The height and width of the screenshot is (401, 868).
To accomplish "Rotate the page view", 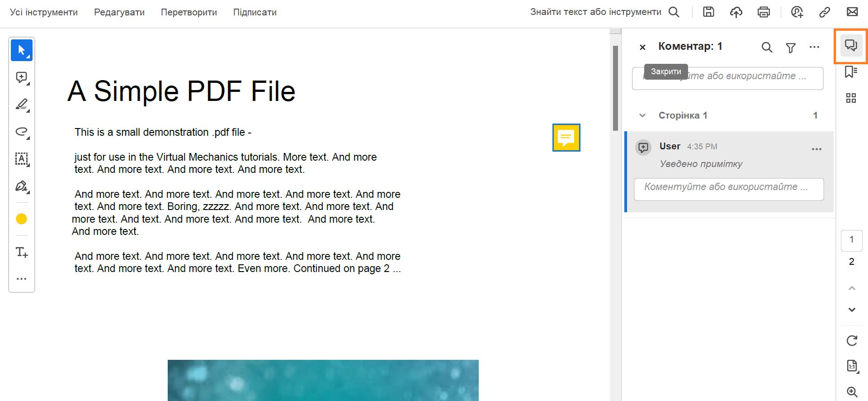I will pyautogui.click(x=852, y=340).
